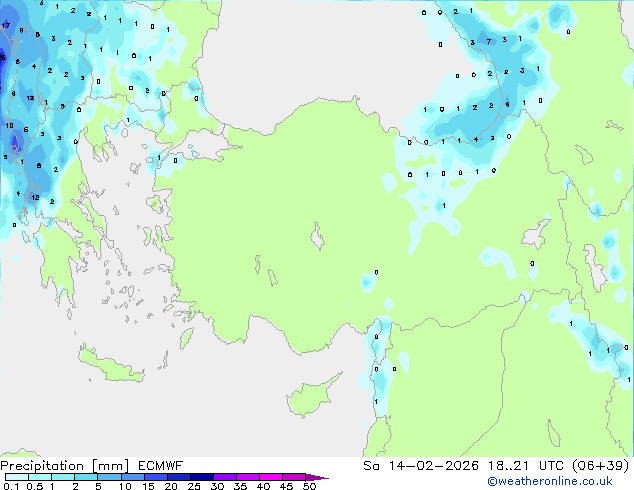Screen dimensions: 634x490
Task: Select the "(06+39)" forecast run text
Action: pos(600,466)
